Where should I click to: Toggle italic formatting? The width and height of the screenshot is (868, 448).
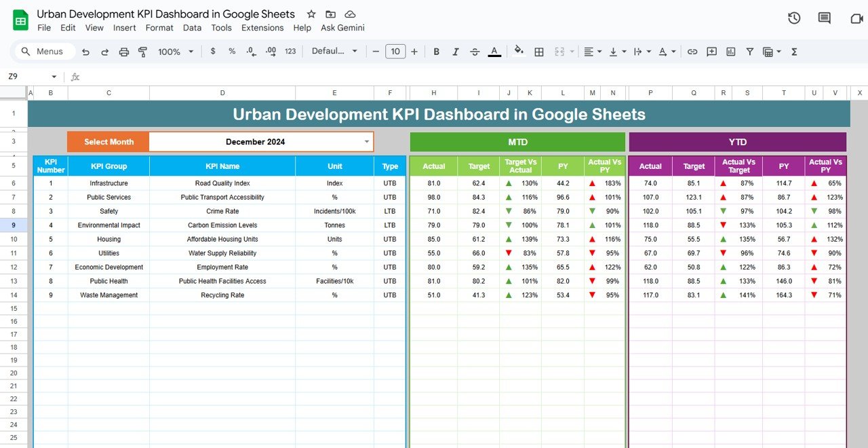tap(455, 51)
